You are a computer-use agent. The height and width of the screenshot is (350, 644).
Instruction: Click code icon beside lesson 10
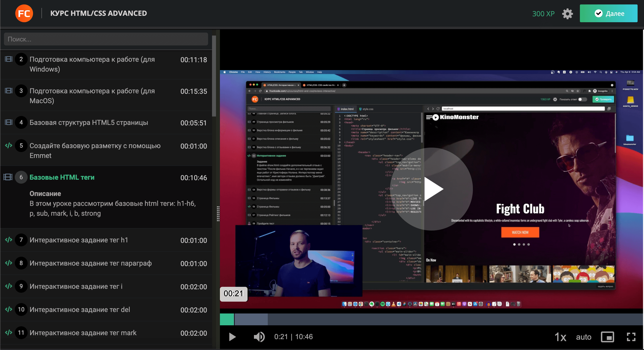pos(8,310)
